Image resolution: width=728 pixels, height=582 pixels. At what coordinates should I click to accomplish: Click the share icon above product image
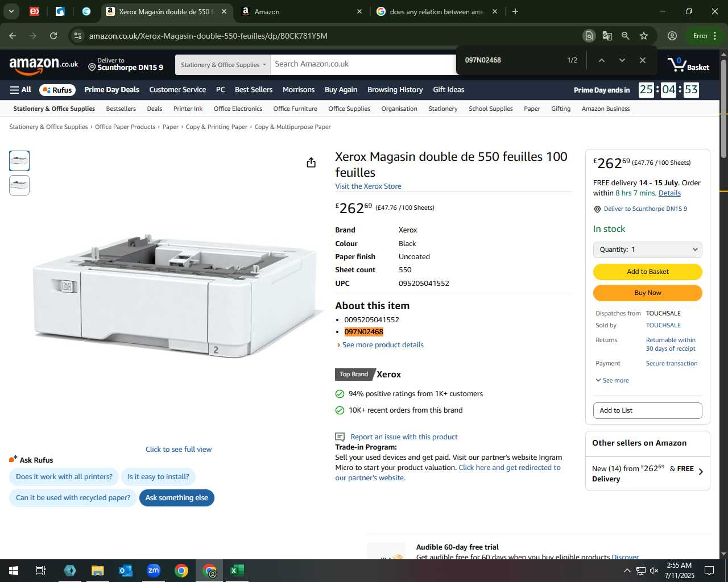tap(311, 163)
